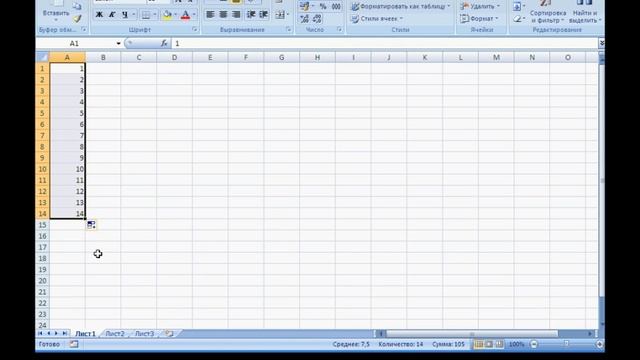
Task: Click the merge and center cells icon
Action: 280,15
